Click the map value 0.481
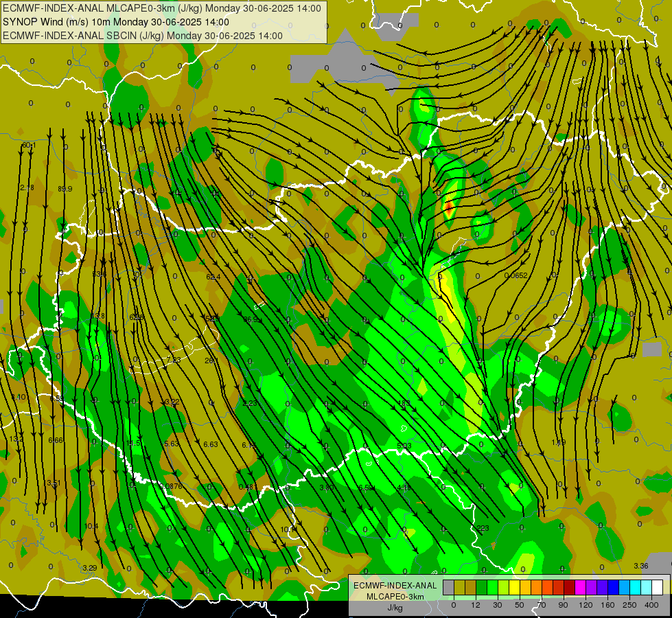This screenshot has height=618, width=672. tap(248, 487)
